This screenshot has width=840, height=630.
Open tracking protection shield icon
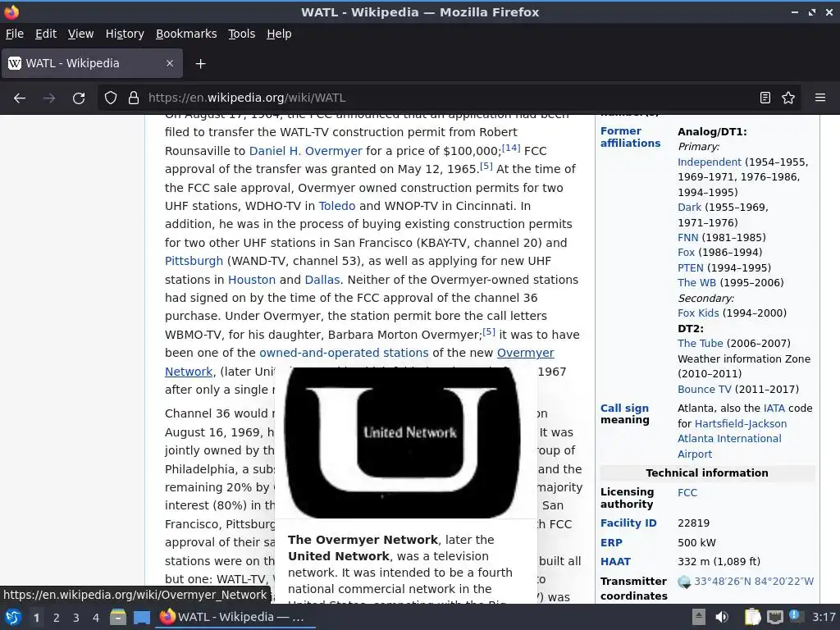[111, 98]
